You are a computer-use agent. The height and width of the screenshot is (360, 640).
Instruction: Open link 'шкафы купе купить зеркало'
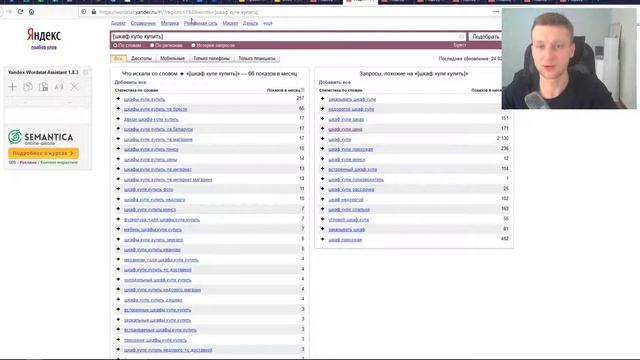153,240
